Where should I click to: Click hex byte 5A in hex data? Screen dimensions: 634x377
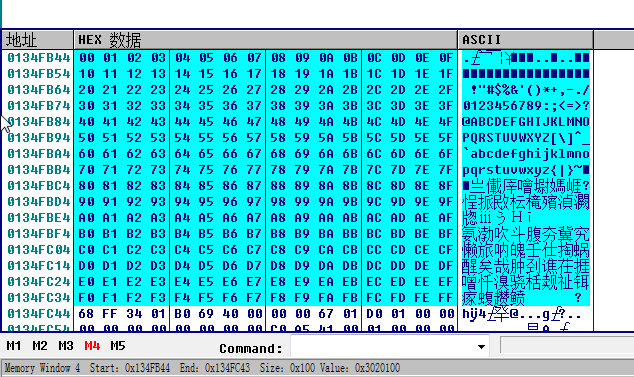click(326, 138)
